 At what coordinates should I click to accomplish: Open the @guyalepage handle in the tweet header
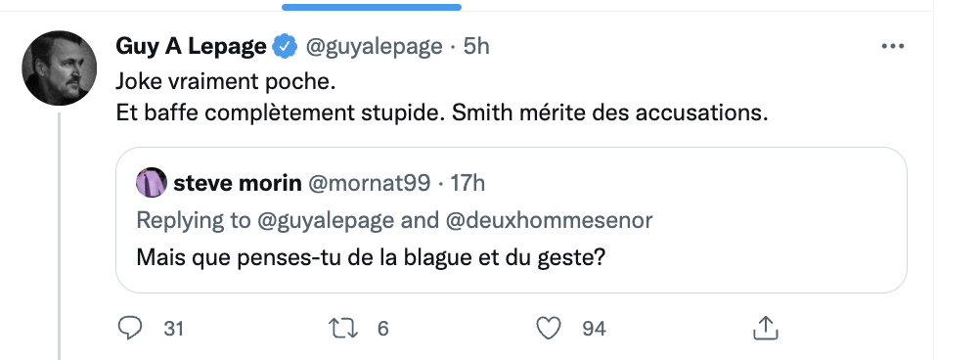point(374,47)
